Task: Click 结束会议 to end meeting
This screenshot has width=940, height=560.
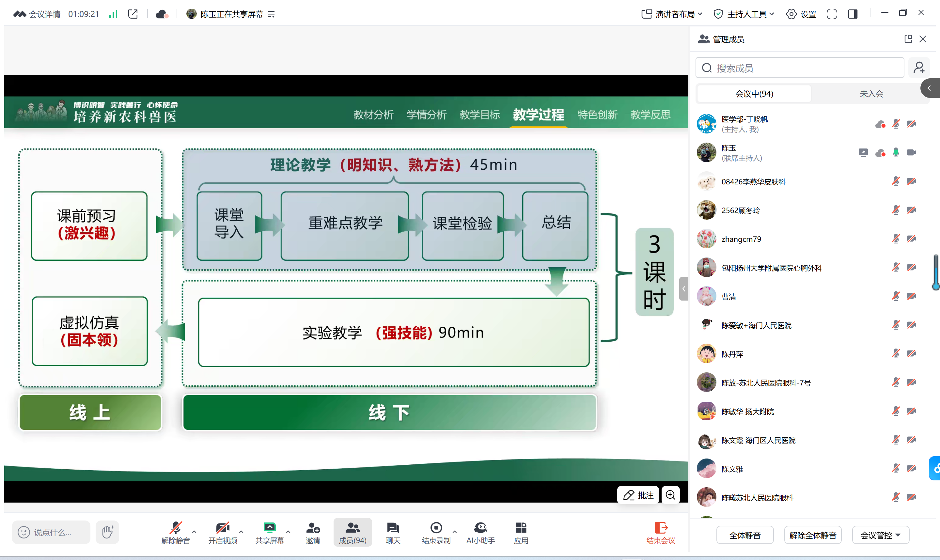Action: coord(660,532)
